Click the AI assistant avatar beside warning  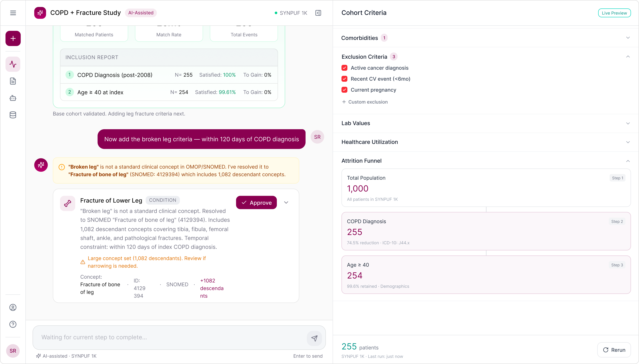click(41, 165)
